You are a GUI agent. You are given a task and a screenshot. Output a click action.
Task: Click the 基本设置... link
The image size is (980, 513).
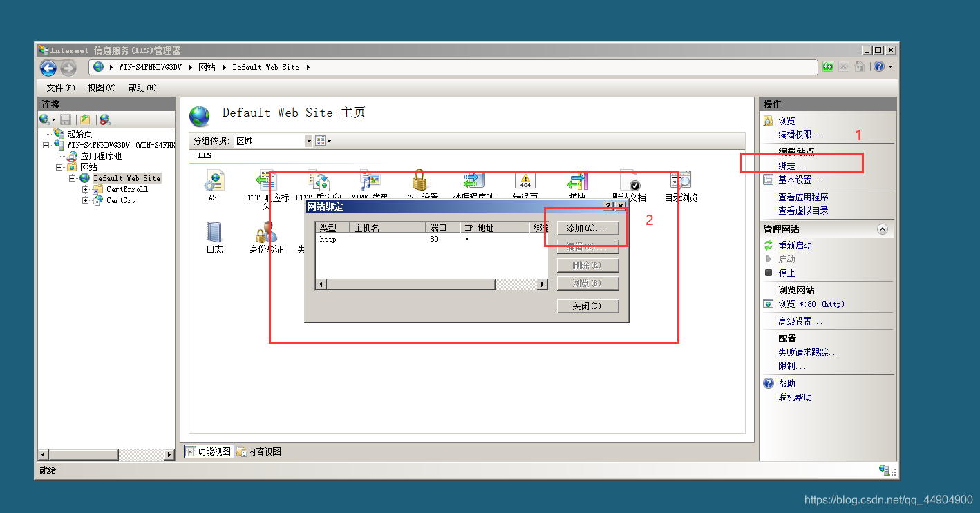[x=800, y=180]
